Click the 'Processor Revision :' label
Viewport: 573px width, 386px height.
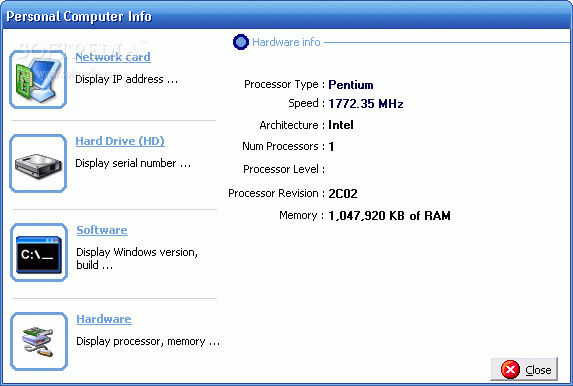pos(276,193)
